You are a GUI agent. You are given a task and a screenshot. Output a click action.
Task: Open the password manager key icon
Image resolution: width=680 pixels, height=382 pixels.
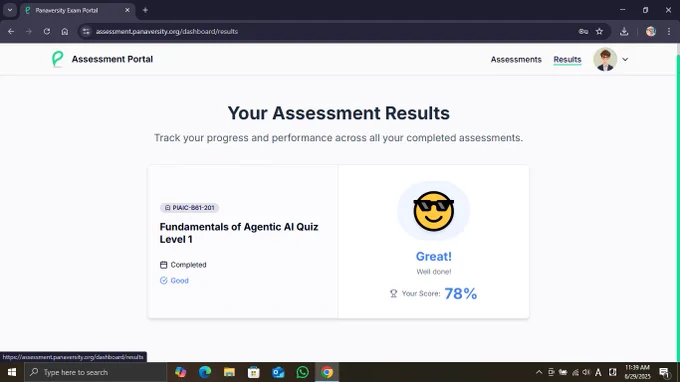[583, 31]
